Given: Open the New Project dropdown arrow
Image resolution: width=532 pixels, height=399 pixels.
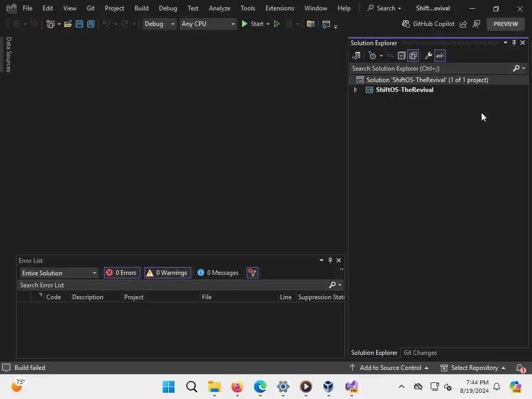Looking at the screenshot, I should [59, 24].
